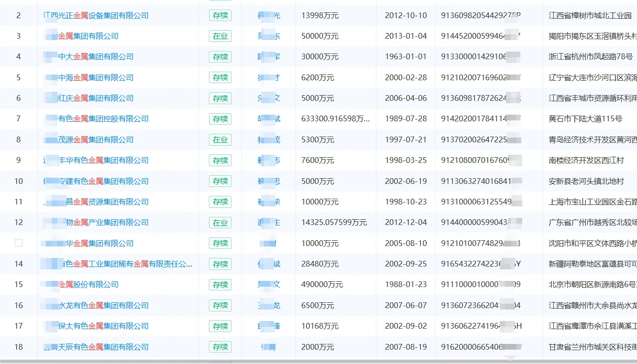This screenshot has width=637, height=364.
Task: Click the 490000万元 capital cell
Action: point(322,284)
